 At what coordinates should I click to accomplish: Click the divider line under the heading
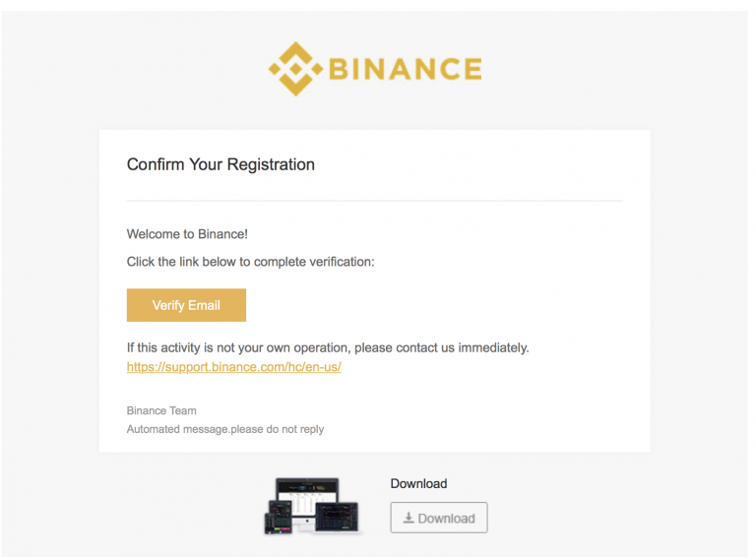pos(375,201)
